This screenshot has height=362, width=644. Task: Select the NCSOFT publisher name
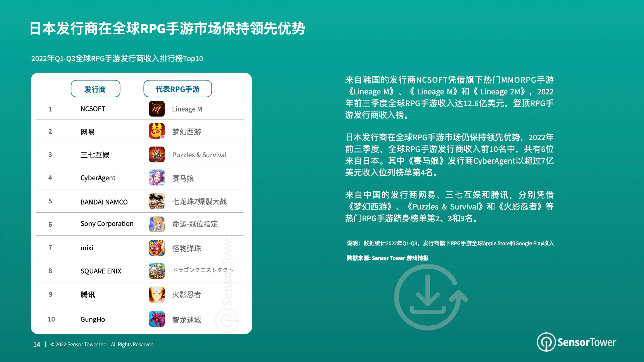[93, 109]
